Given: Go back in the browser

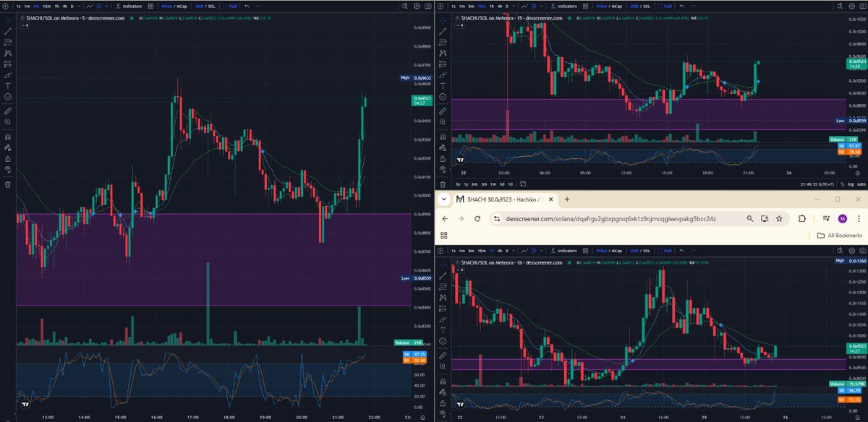Looking at the screenshot, I should tap(444, 218).
